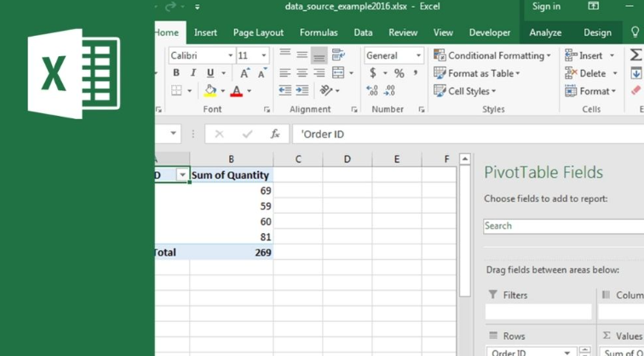Screen dimensions: 644x356
Task: Expand the Name Box dropdown
Action: (x=173, y=133)
